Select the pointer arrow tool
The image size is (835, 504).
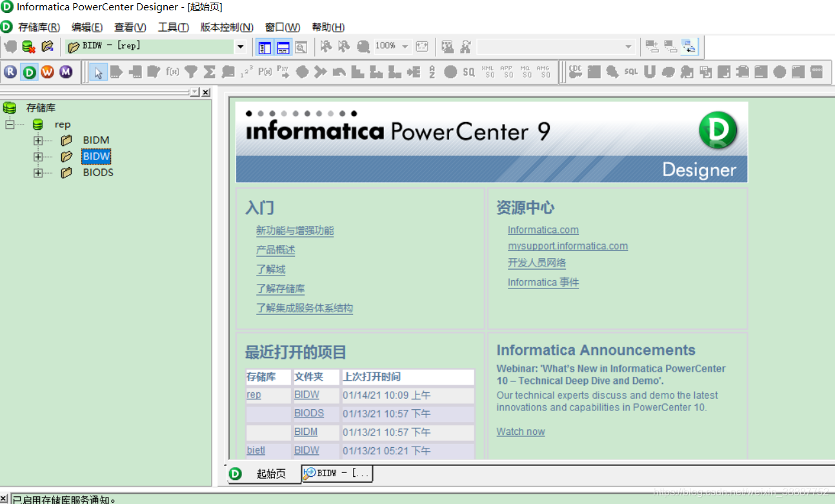pyautogui.click(x=98, y=72)
